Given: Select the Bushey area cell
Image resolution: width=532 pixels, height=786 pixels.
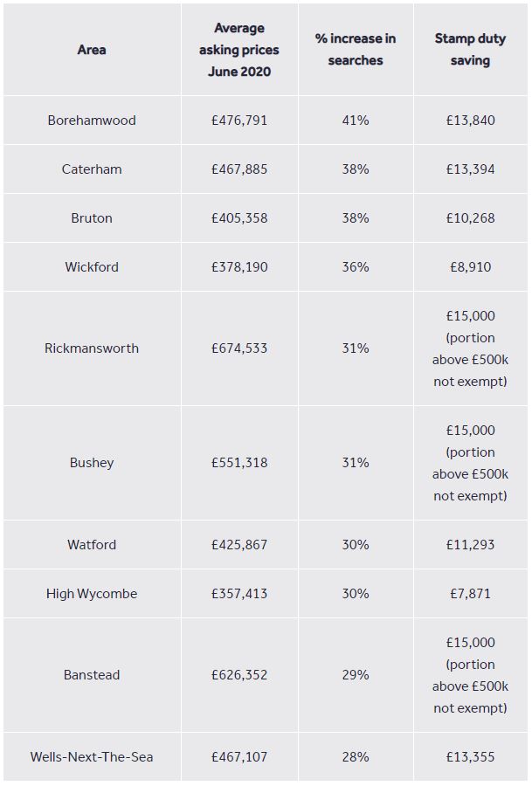Looking at the screenshot, I should point(92,463).
